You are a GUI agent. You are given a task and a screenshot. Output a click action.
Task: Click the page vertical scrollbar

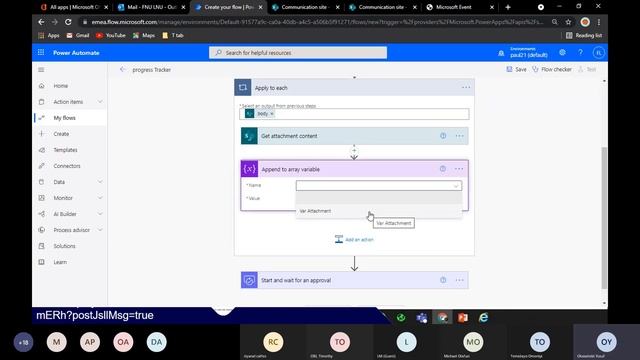pyautogui.click(x=604, y=218)
